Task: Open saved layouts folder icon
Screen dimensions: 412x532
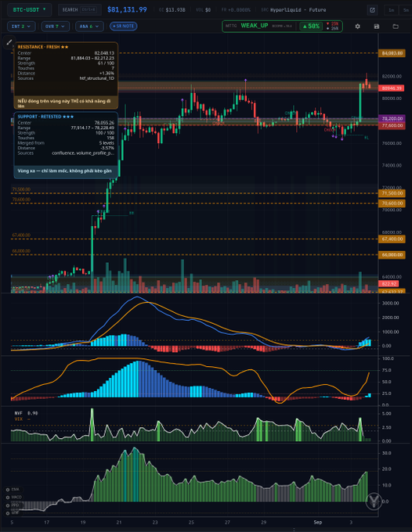Action: [396, 26]
